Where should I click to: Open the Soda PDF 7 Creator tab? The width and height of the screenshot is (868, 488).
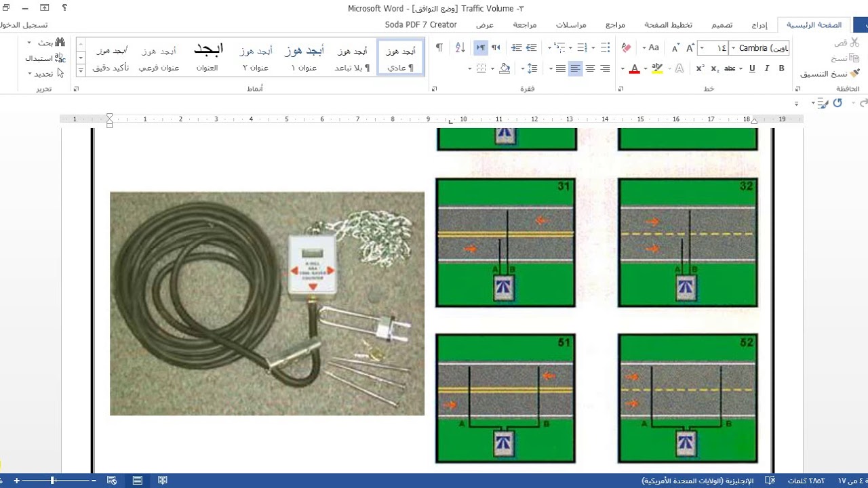click(421, 25)
